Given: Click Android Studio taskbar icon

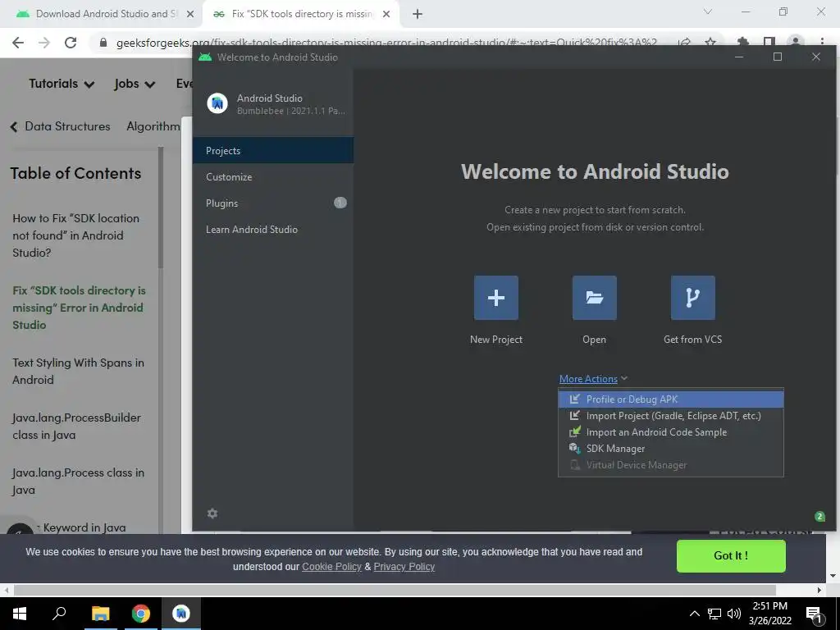Looking at the screenshot, I should (x=181, y=614).
